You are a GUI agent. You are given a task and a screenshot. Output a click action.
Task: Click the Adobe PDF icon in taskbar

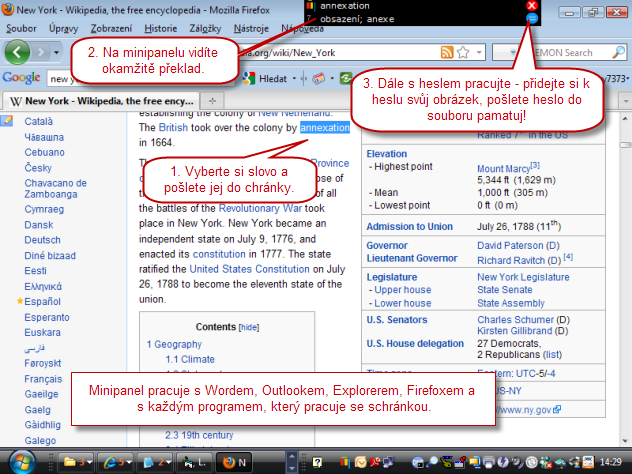pos(375,462)
